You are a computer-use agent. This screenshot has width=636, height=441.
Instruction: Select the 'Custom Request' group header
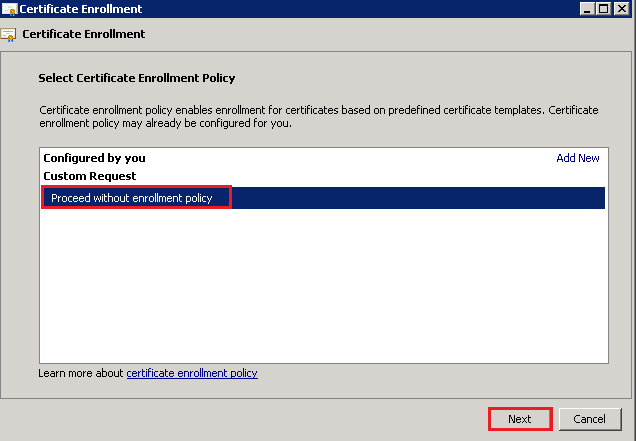pos(89,176)
